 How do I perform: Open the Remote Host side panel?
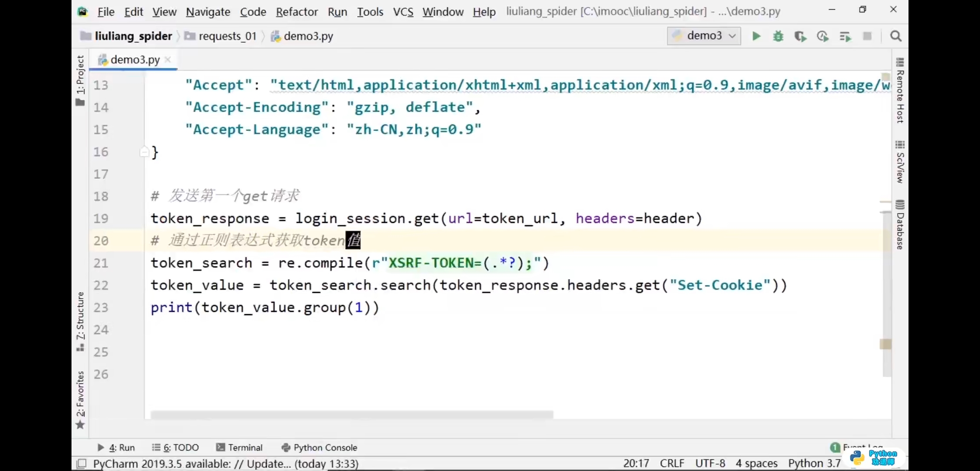[900, 90]
